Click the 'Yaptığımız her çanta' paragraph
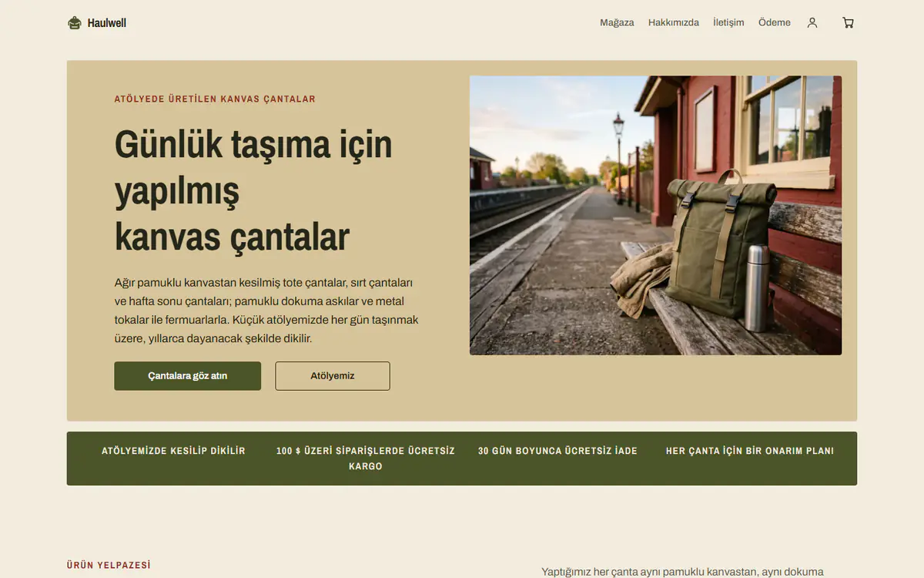924x578 pixels. pyautogui.click(x=682, y=572)
